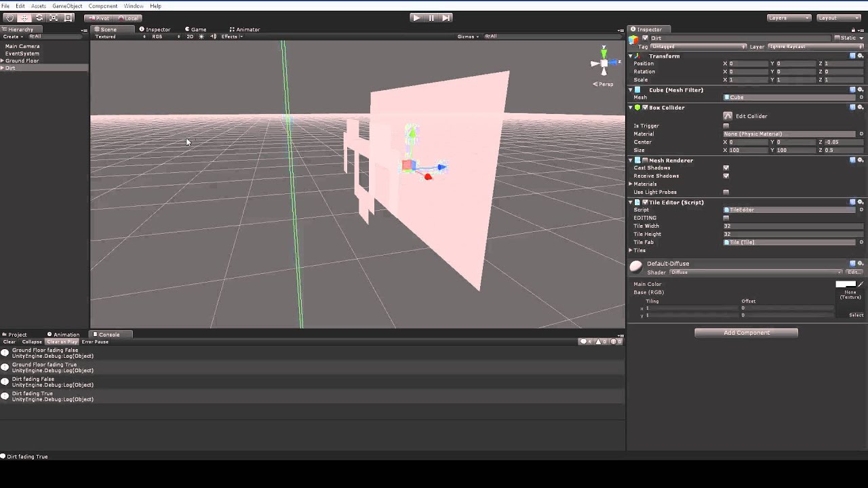Uncheck Cast Shadows checkbox

(x=726, y=167)
